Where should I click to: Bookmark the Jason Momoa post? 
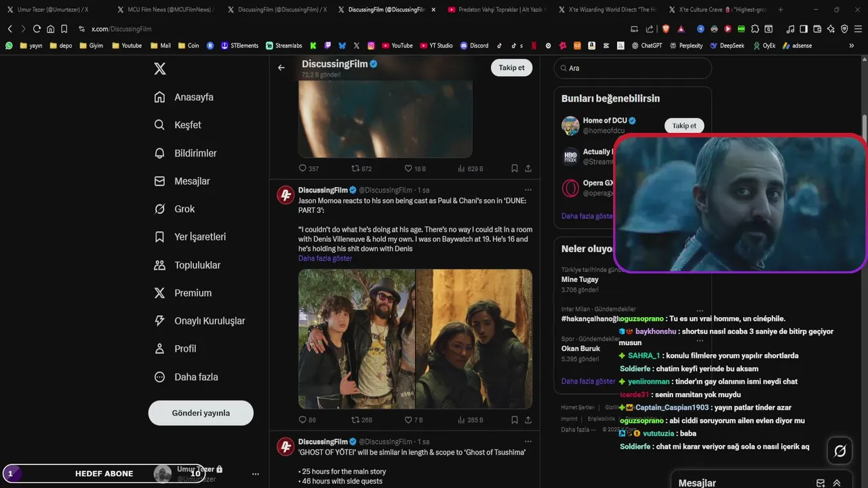click(515, 420)
